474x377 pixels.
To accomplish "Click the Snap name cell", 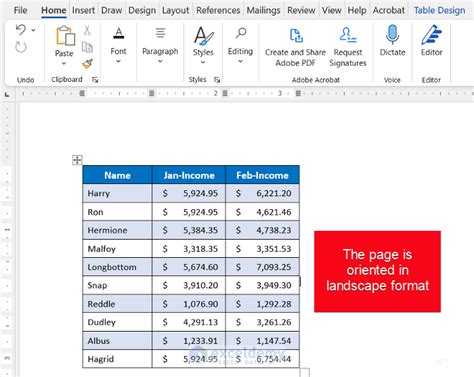I will click(117, 285).
